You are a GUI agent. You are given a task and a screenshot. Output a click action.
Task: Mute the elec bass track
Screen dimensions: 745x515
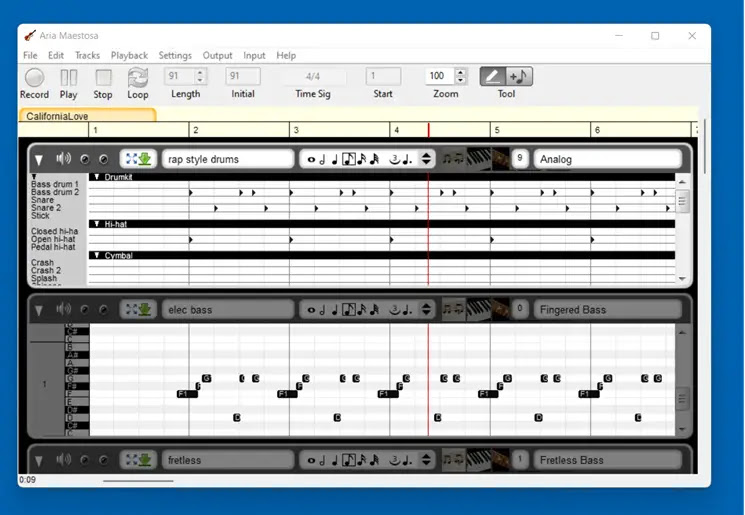(x=63, y=309)
